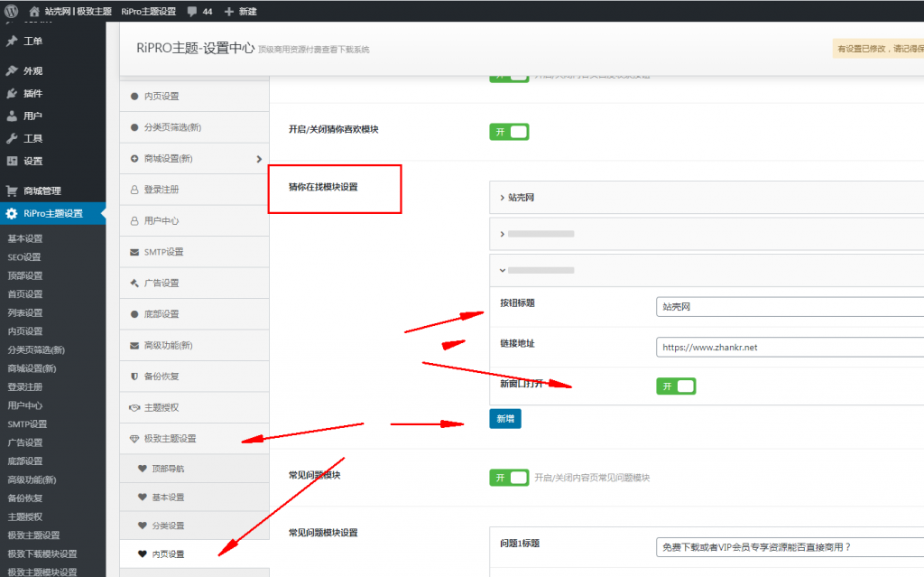This screenshot has height=577, width=924.
Task: Open 极致主题设置 in the WordPress sidebar
Action: (x=33, y=535)
